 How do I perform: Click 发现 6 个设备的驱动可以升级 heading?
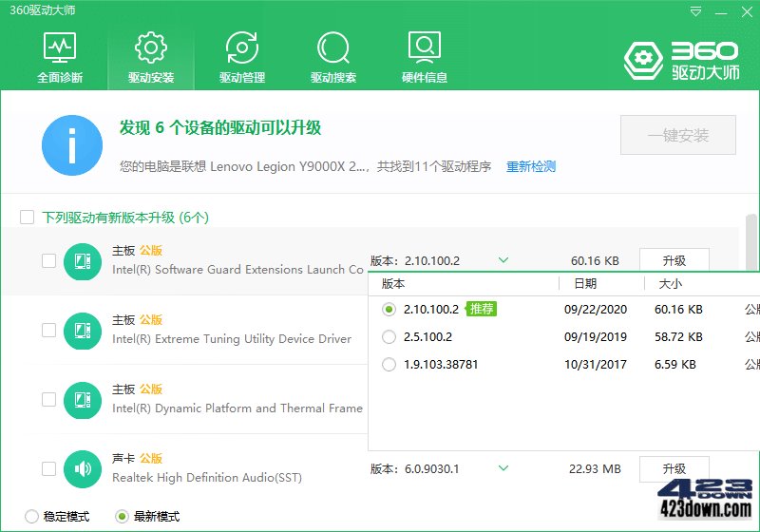(220, 127)
